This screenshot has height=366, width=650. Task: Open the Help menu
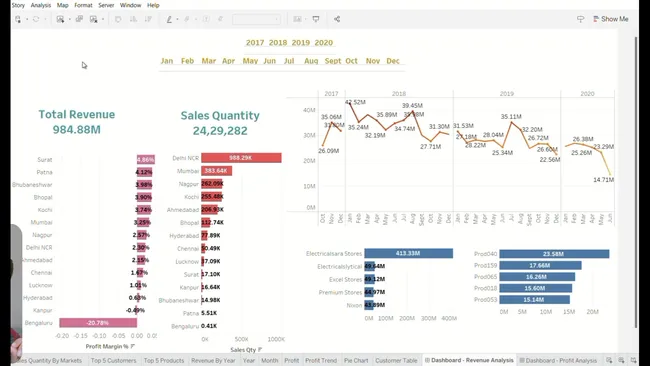click(x=153, y=5)
